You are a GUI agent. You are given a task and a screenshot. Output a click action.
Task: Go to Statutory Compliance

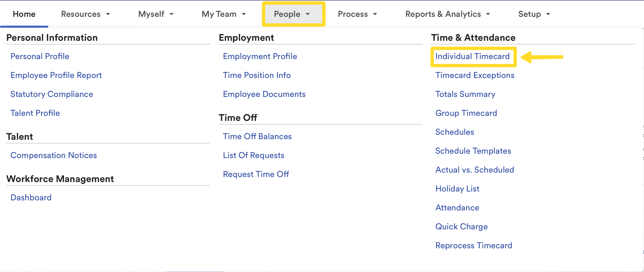52,94
